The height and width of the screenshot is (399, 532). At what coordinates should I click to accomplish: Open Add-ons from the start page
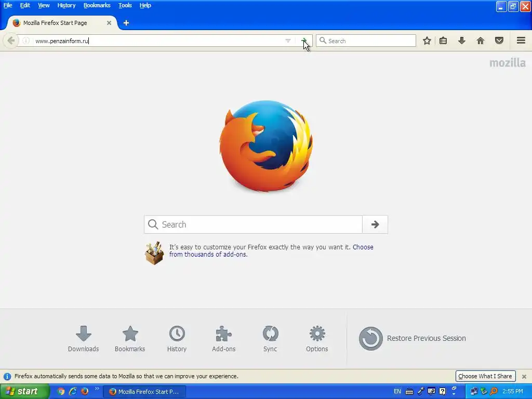point(223,339)
